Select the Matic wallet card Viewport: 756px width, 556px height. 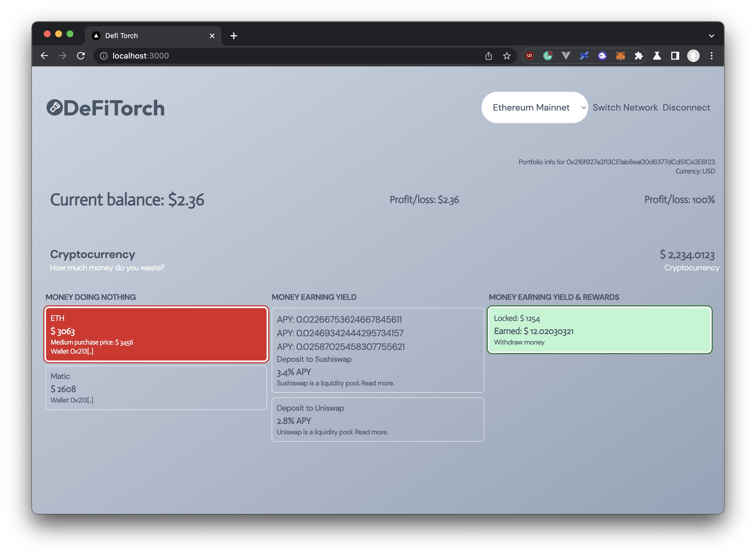click(x=156, y=388)
